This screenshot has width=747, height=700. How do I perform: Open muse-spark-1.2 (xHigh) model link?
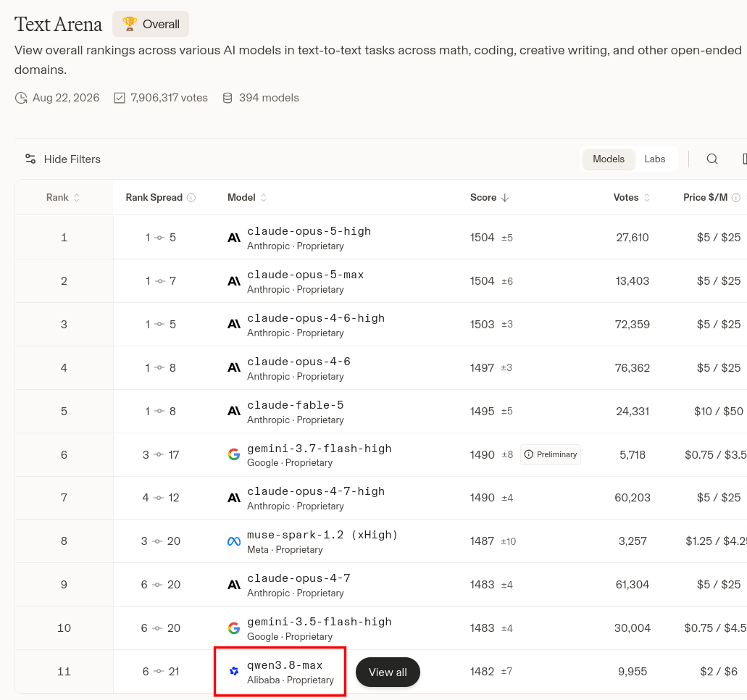(322, 535)
